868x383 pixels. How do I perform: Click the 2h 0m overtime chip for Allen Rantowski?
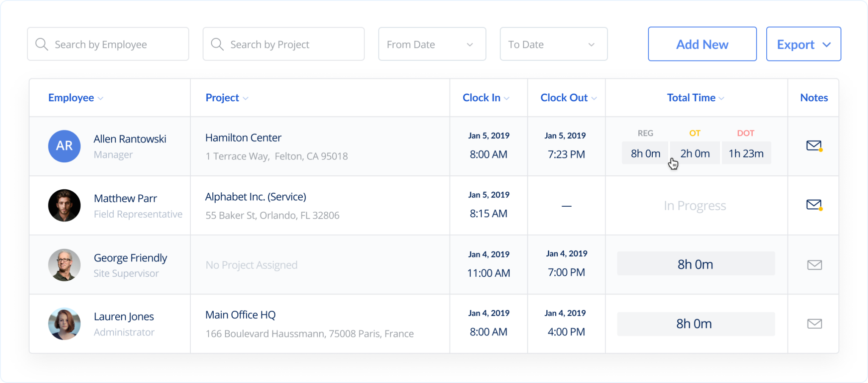[x=694, y=153]
